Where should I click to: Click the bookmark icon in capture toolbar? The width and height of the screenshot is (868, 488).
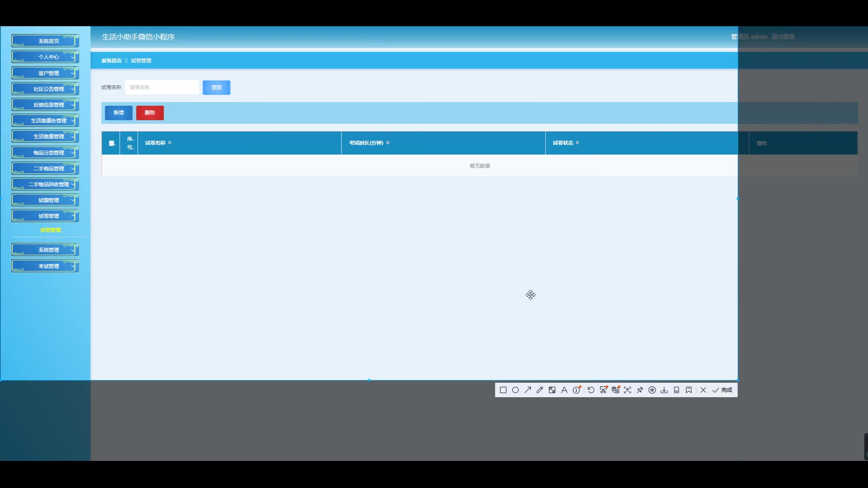(x=689, y=390)
